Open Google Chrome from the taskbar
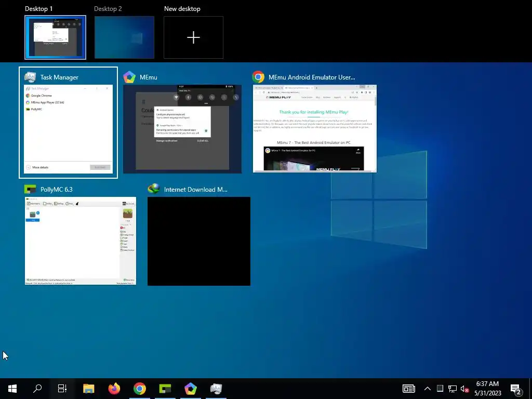Viewport: 532px width, 399px height. click(x=139, y=389)
